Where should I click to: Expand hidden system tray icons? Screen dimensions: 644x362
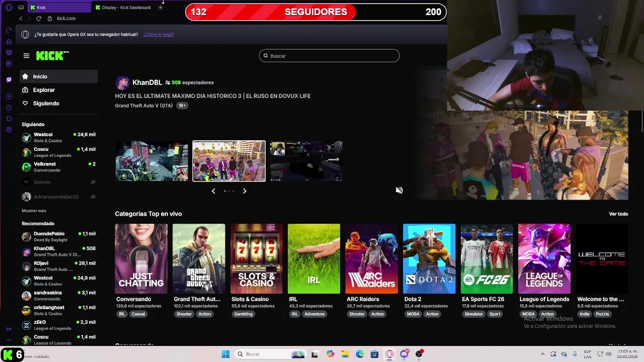(542, 354)
